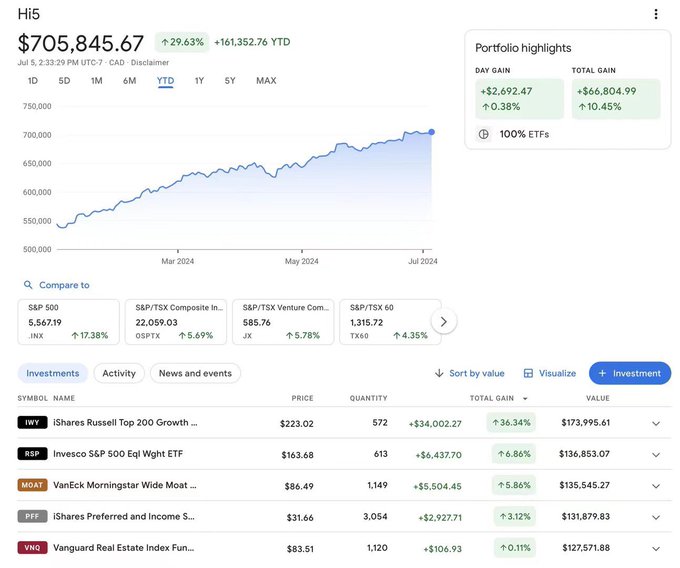
Task: Click the Visualize link
Action: [x=557, y=373]
